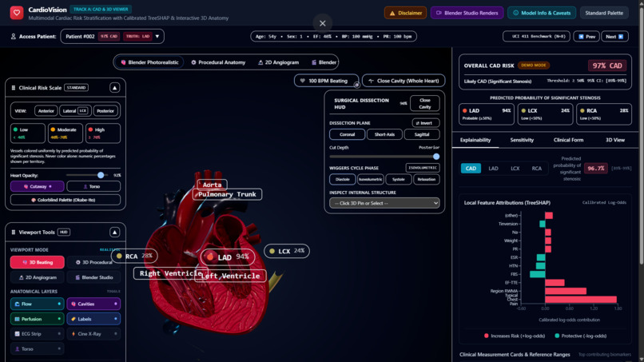Select the LAD 94% pin on the heart

[x=228, y=257]
